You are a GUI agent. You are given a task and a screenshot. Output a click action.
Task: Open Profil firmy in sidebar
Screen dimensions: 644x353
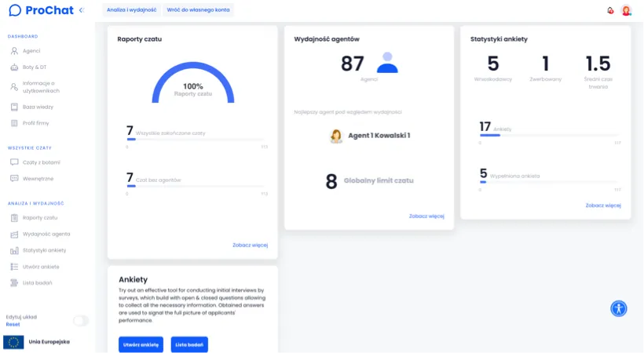tap(37, 123)
